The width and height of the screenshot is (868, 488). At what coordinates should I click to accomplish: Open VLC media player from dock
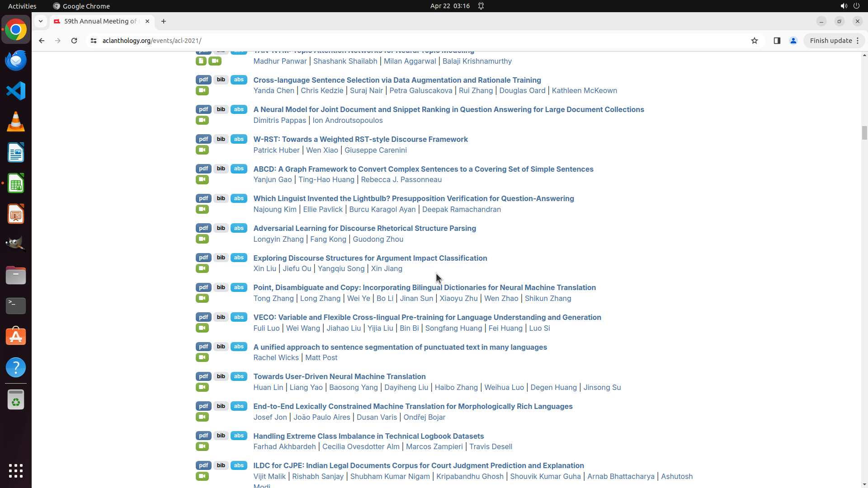click(x=16, y=122)
